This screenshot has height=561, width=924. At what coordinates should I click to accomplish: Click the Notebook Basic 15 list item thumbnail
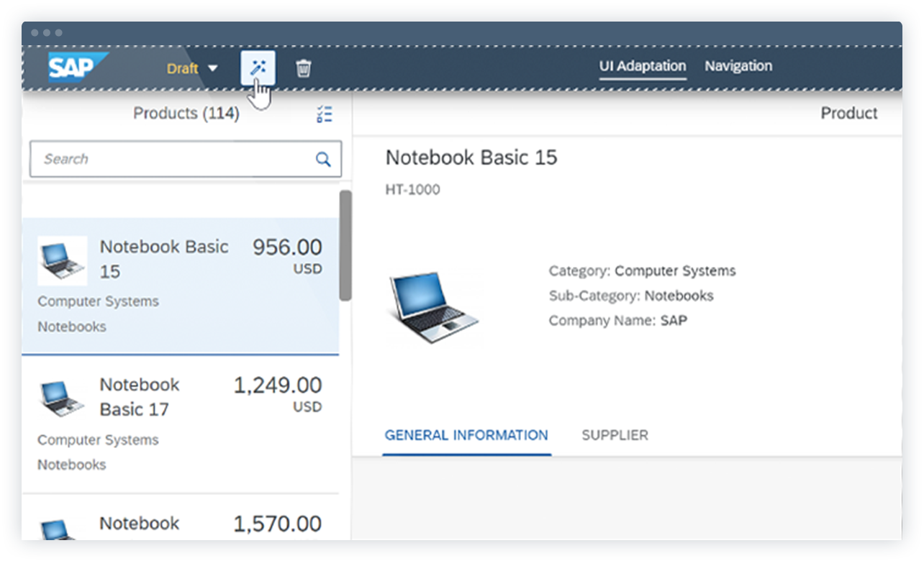(x=62, y=260)
